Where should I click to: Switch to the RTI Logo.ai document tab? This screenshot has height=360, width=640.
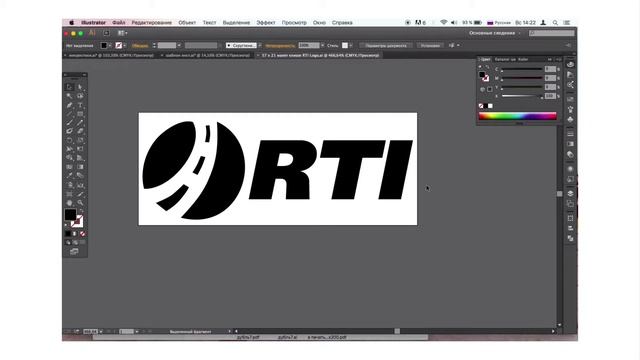320,55
